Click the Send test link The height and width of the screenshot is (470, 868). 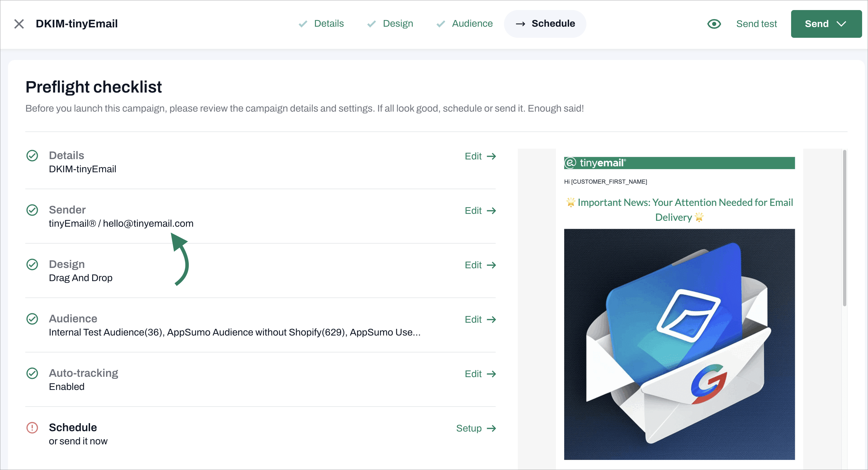756,24
